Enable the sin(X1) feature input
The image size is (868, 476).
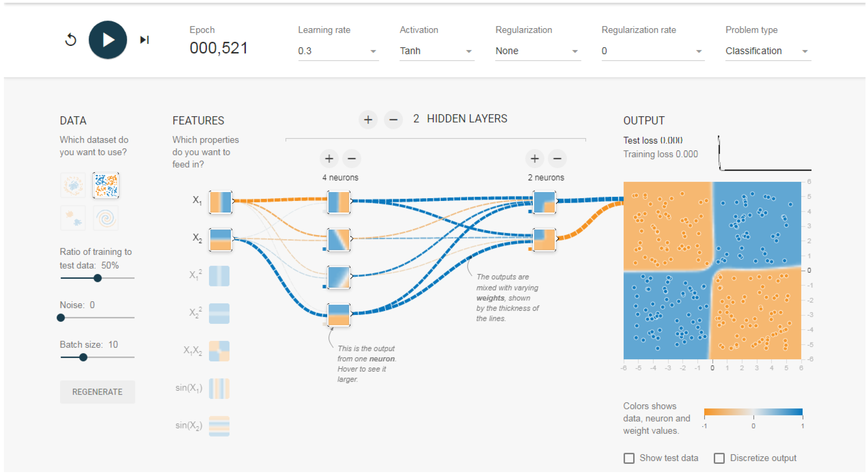pos(219,389)
